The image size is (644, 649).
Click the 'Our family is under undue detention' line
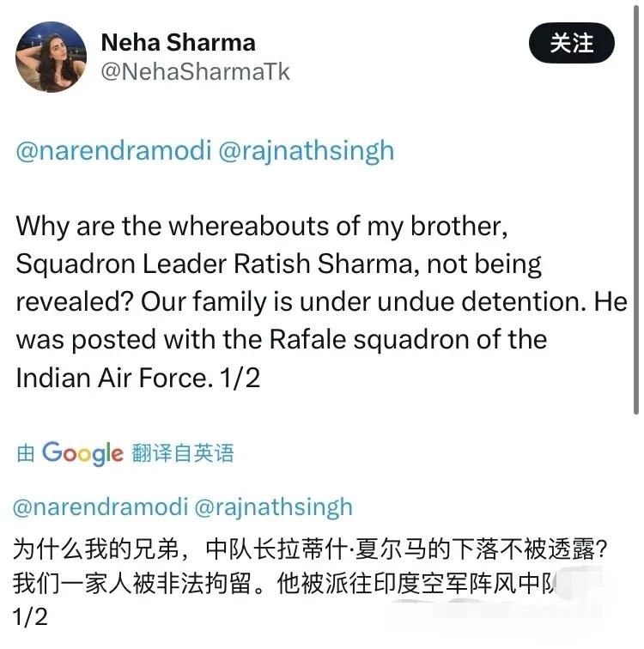coord(322,302)
